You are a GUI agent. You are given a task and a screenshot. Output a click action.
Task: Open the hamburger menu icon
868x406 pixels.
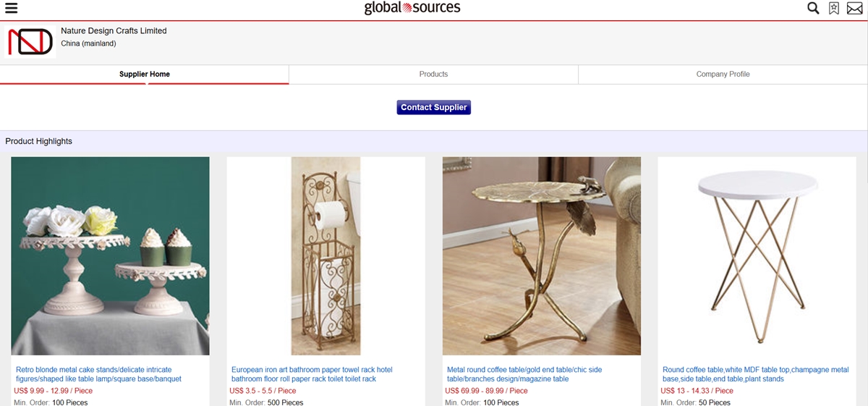tap(11, 9)
